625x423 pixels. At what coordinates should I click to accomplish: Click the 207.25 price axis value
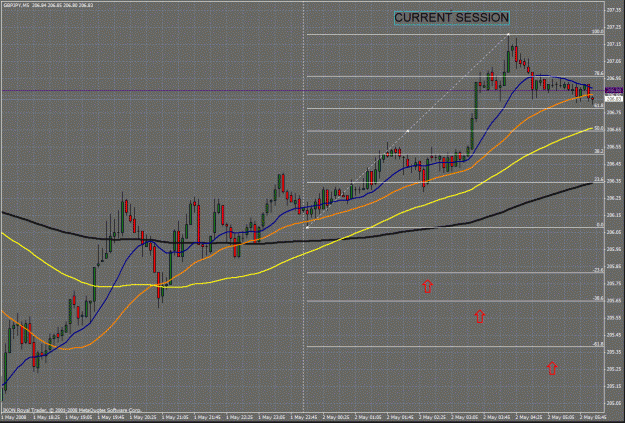pos(613,27)
